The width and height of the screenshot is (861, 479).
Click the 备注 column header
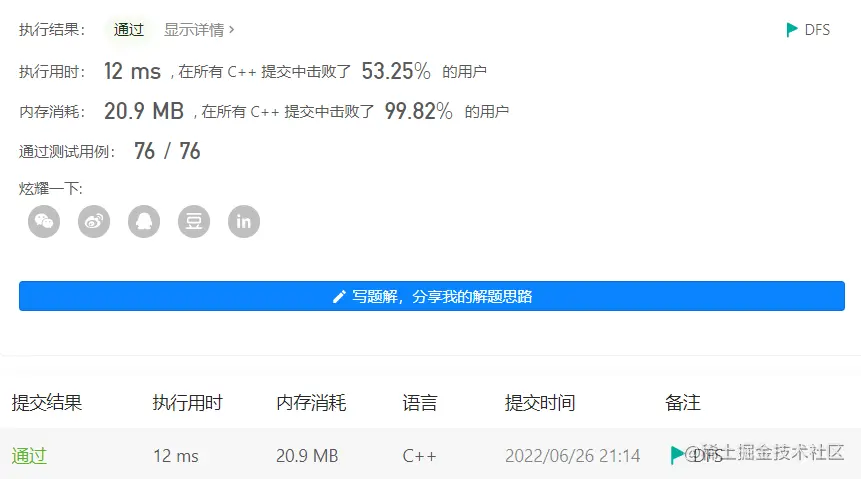click(683, 403)
